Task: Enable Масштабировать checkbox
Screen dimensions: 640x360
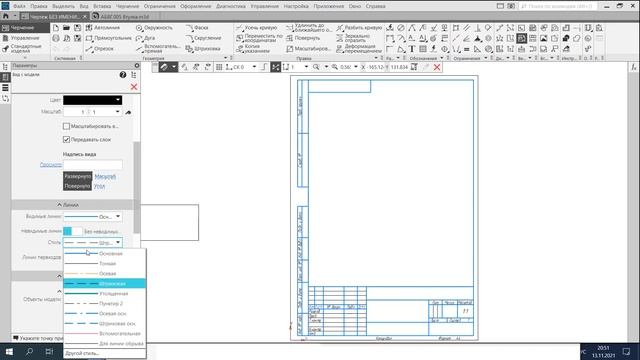Action: pyautogui.click(x=67, y=126)
